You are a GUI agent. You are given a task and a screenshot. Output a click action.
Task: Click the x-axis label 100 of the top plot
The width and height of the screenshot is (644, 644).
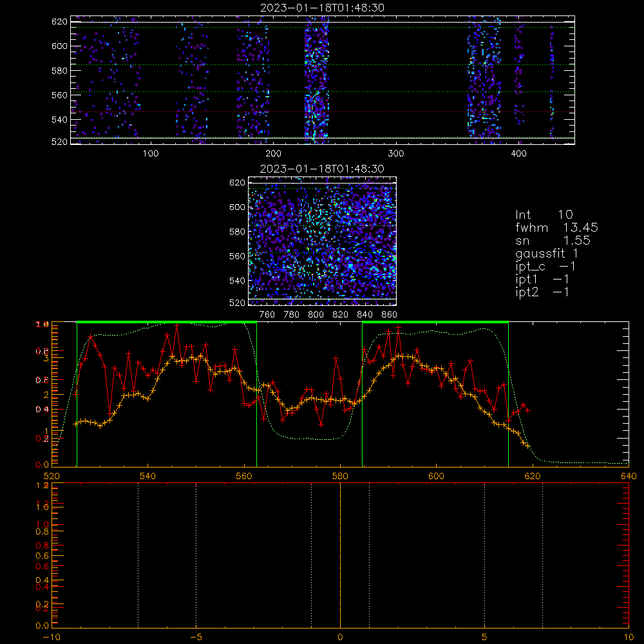(x=151, y=154)
